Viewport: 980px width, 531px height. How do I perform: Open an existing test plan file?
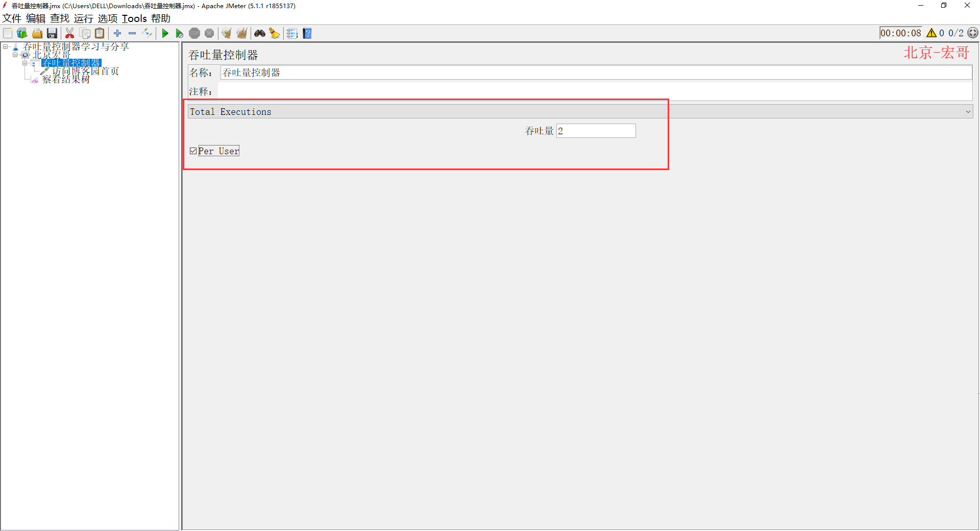click(x=37, y=33)
